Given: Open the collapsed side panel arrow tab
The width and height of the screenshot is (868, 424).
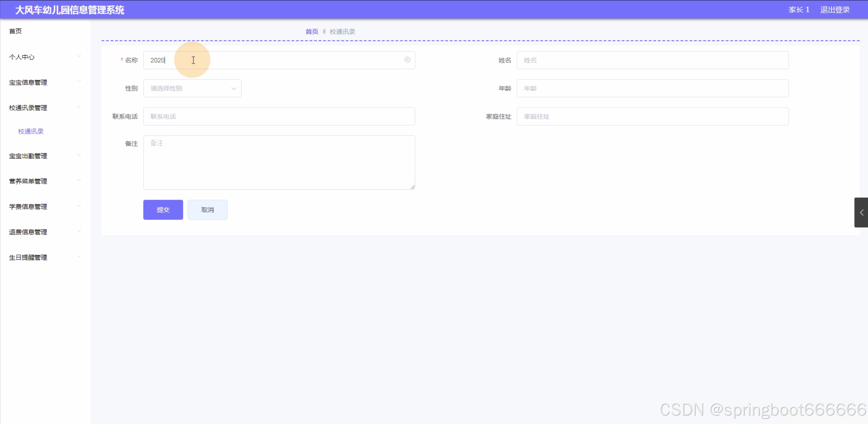Looking at the screenshot, I should 861,213.
